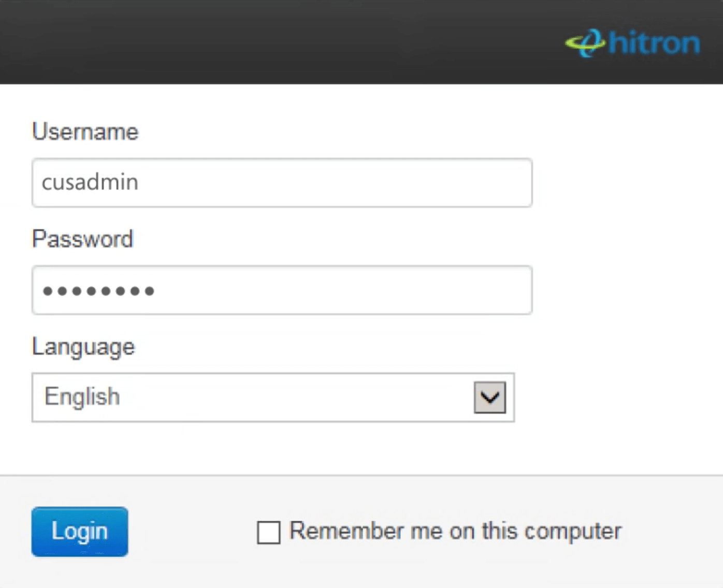
Task: Click the hitron brand name text
Action: 655,43
